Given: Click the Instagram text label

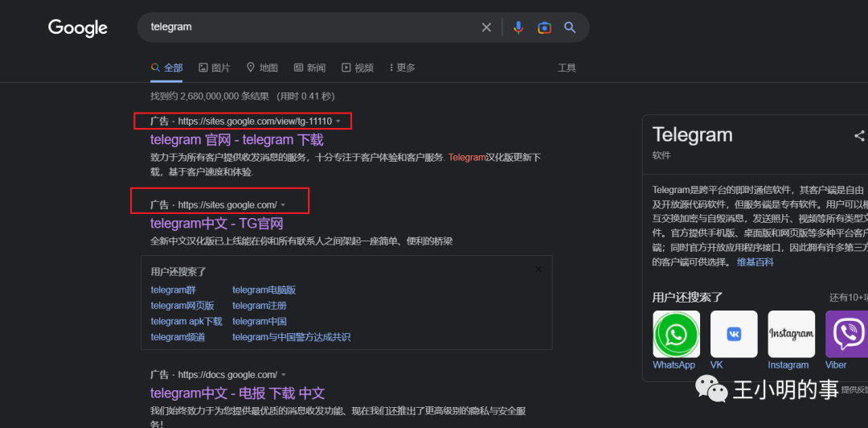Looking at the screenshot, I should tap(788, 364).
